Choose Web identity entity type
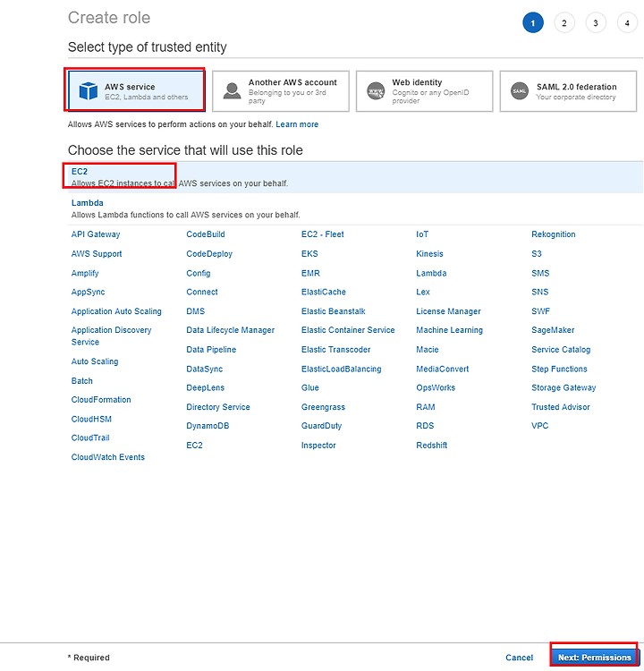Image resolution: width=644 pixels, height=671 pixels. tap(425, 91)
